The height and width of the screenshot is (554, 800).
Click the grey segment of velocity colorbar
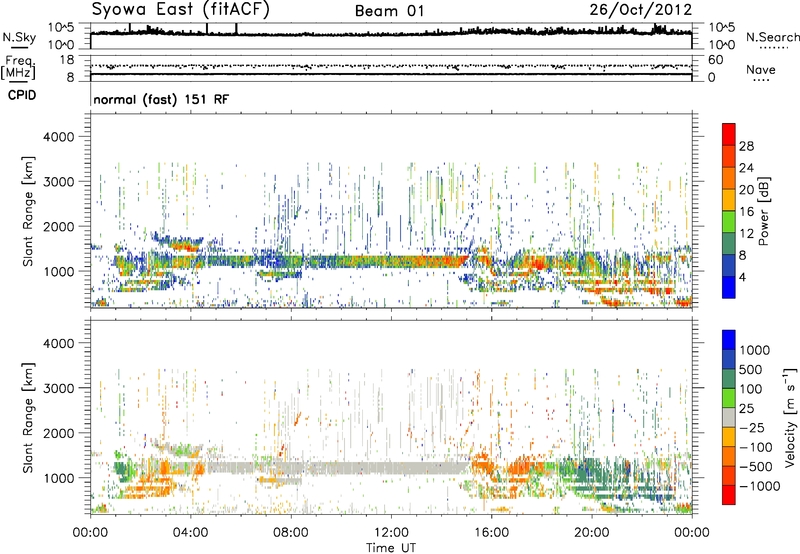tap(729, 417)
